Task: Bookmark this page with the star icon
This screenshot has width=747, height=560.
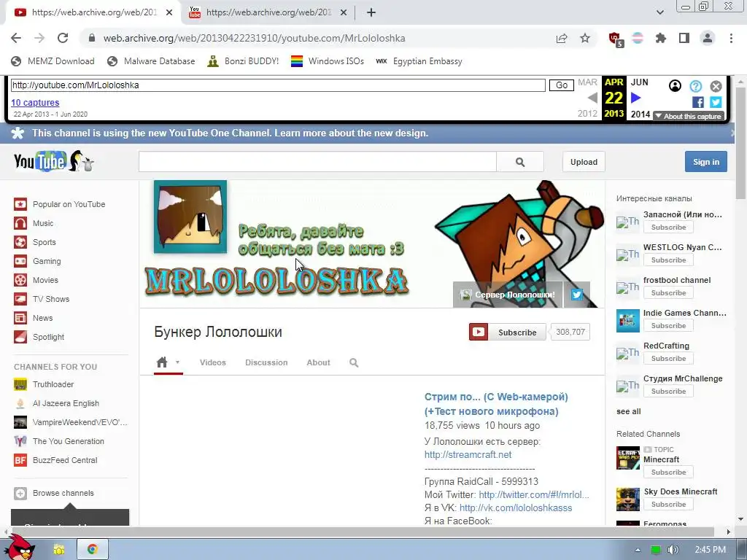Action: pyautogui.click(x=585, y=38)
